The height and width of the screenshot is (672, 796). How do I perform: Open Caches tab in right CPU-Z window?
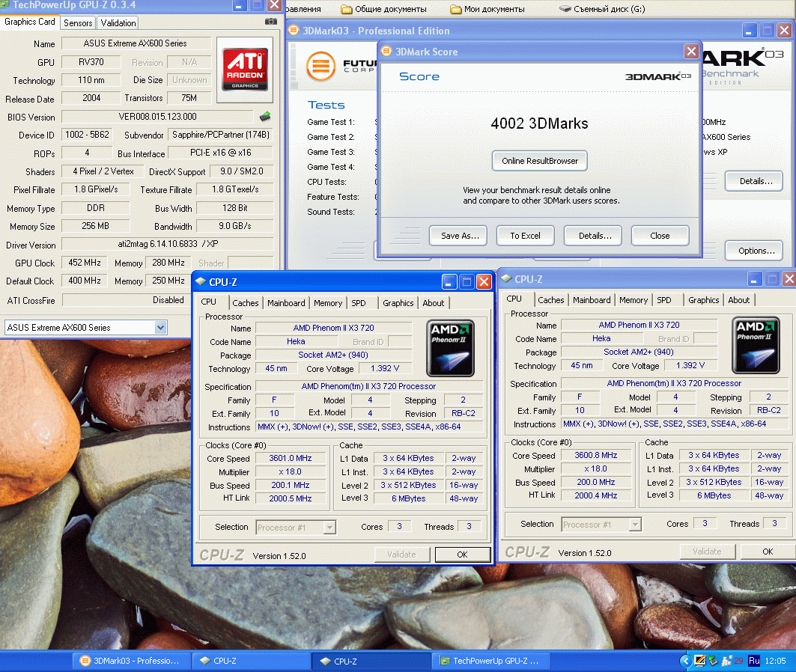click(x=551, y=300)
